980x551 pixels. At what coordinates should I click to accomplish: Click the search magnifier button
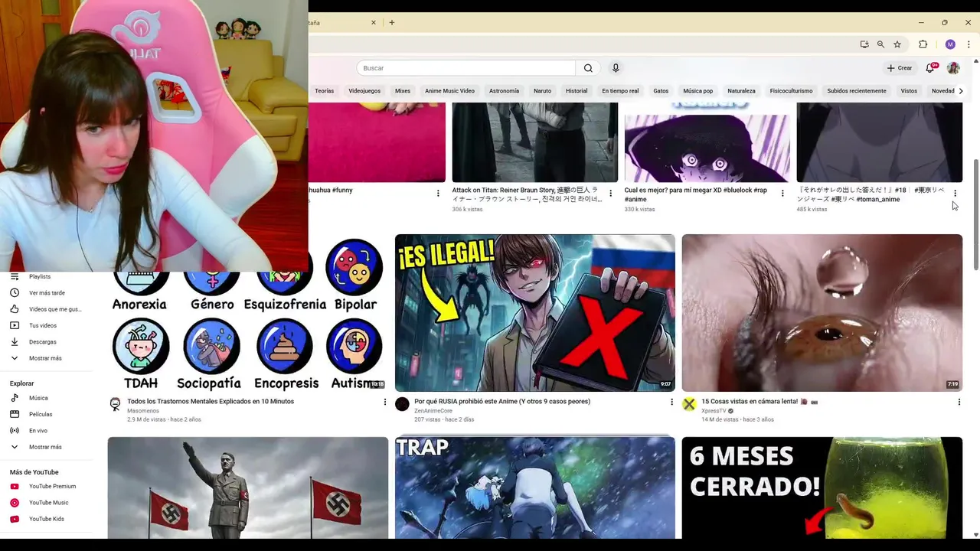pyautogui.click(x=588, y=68)
